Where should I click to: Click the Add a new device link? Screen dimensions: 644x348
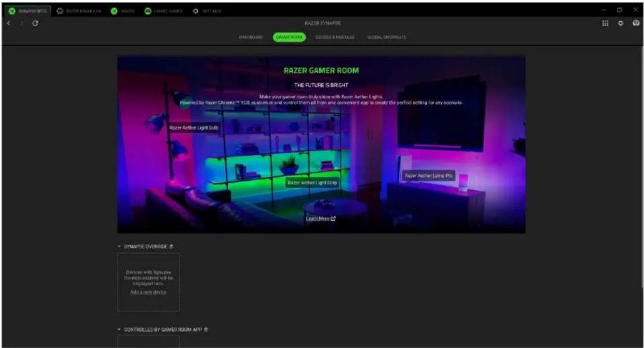148,292
